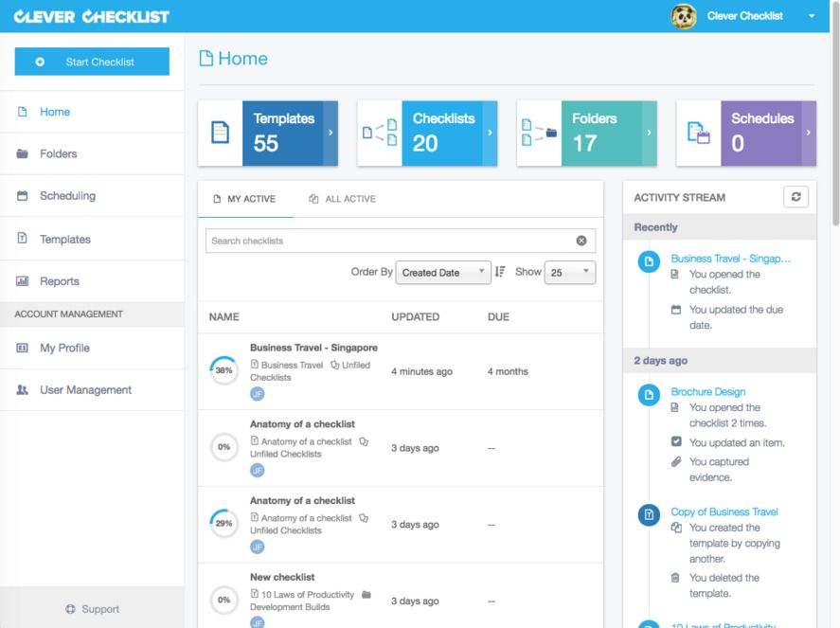This screenshot has height=628, width=840.
Task: Open the Brochure Design activity link
Action: [x=707, y=391]
